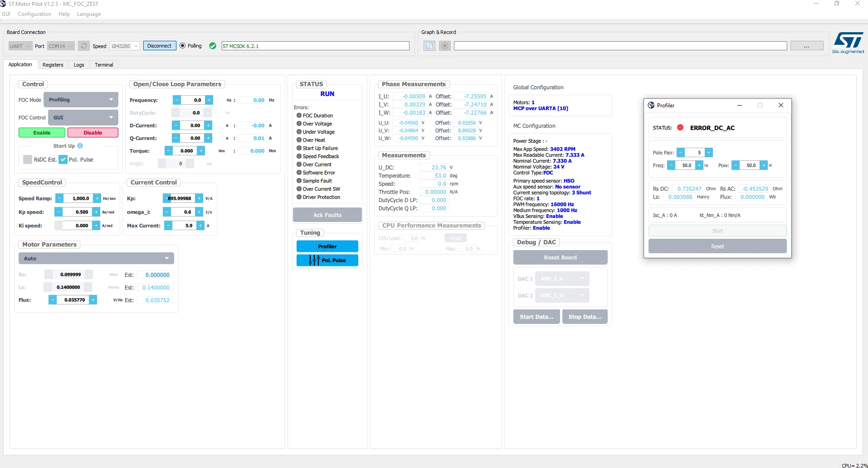The height and width of the screenshot is (468, 868).
Task: Switch to the Logs tab
Action: point(79,65)
